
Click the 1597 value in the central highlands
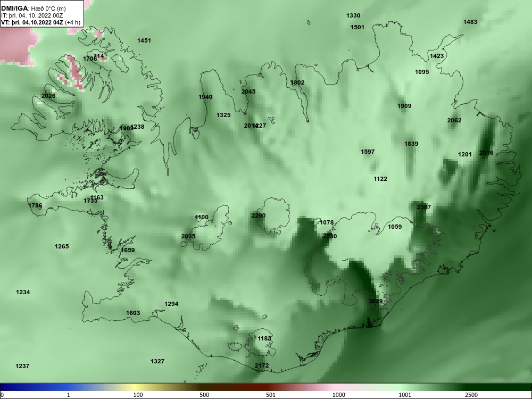coord(368,152)
